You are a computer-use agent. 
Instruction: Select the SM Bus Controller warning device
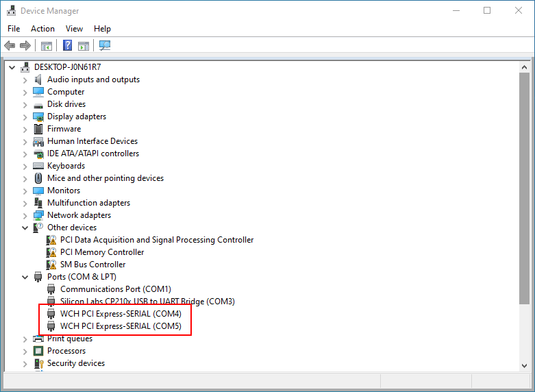tap(92, 265)
